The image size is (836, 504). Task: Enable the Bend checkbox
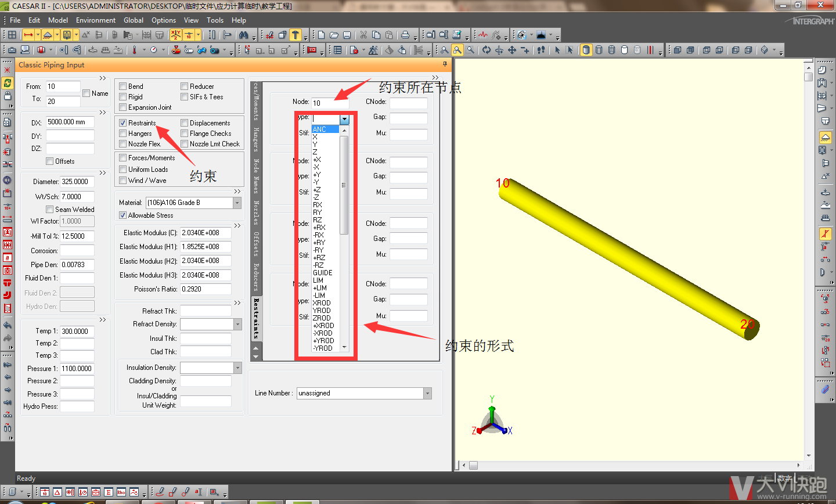pos(123,87)
